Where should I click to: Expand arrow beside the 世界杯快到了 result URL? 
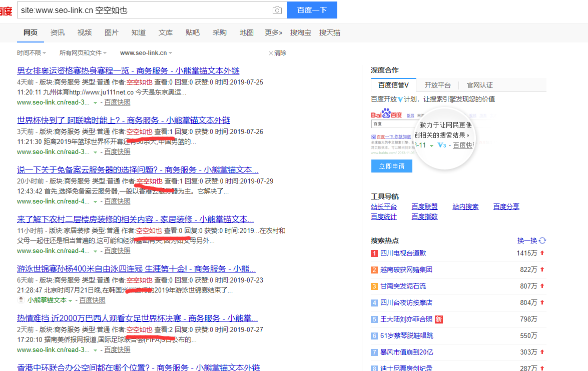pos(95,152)
